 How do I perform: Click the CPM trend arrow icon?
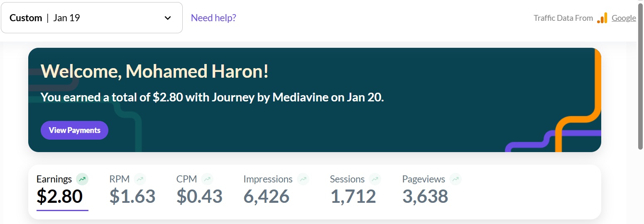(207, 180)
